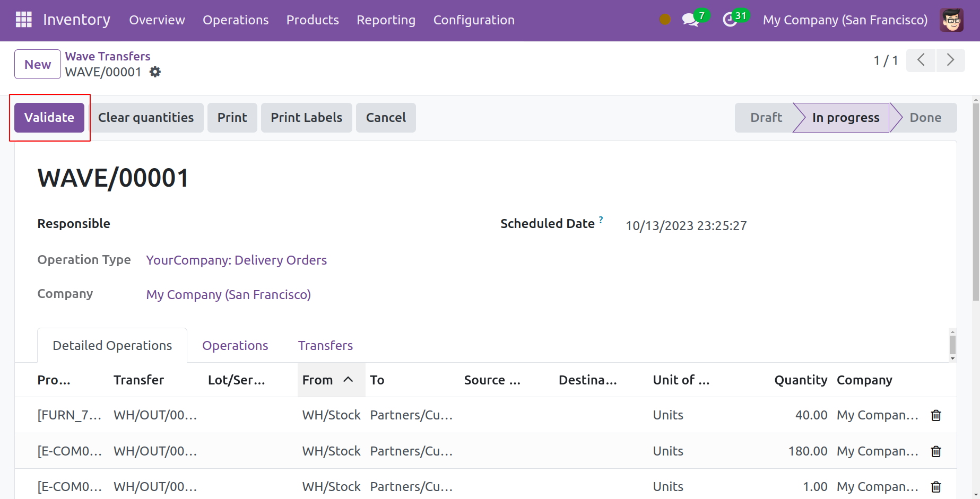Open the discuss messages chat icon
This screenshot has height=499, width=980.
690,20
